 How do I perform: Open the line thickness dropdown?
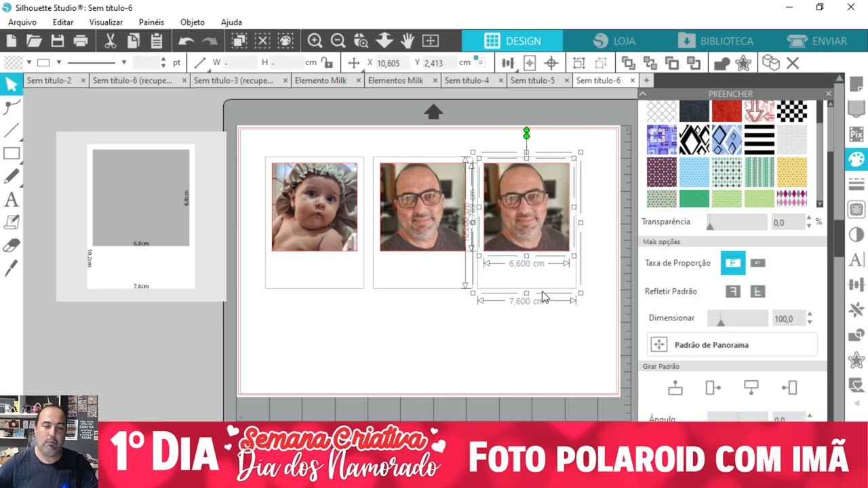pyautogui.click(x=163, y=62)
